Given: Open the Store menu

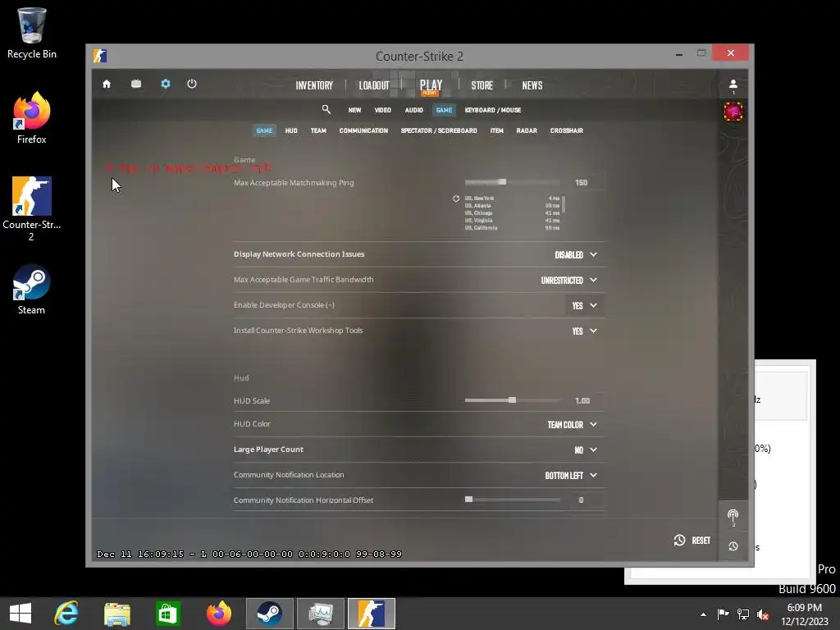Looking at the screenshot, I should [x=482, y=85].
